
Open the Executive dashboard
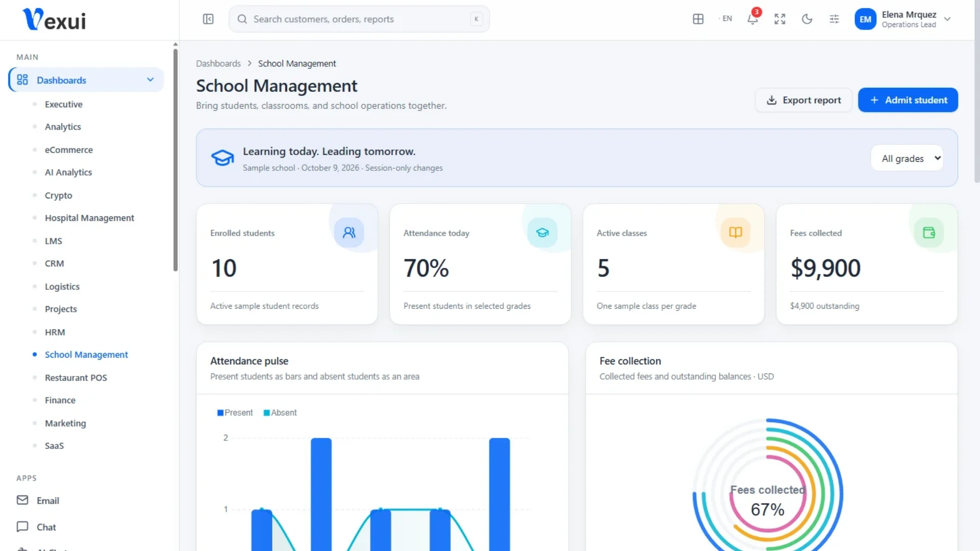click(x=64, y=104)
